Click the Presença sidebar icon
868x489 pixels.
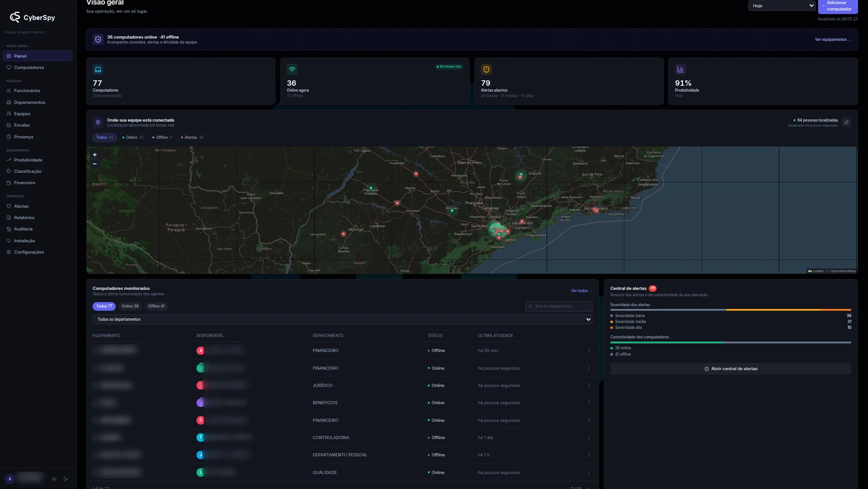pos(9,137)
